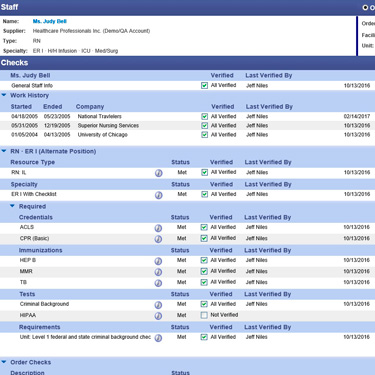Screen dimensions: 375x375
Task: Collapse the Required section
Action: [x=12, y=206]
